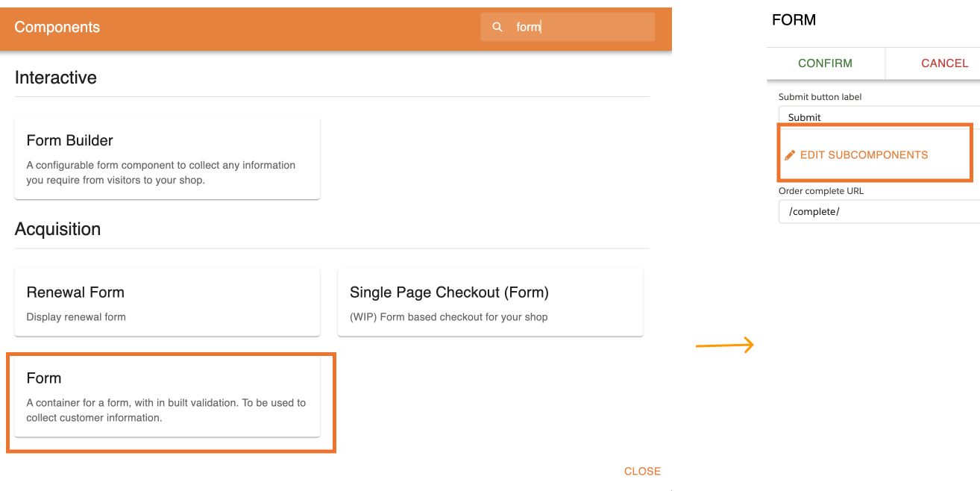Viewport: 980px width, 491px height.
Task: Click the magnifier search icon
Action: pos(497,27)
